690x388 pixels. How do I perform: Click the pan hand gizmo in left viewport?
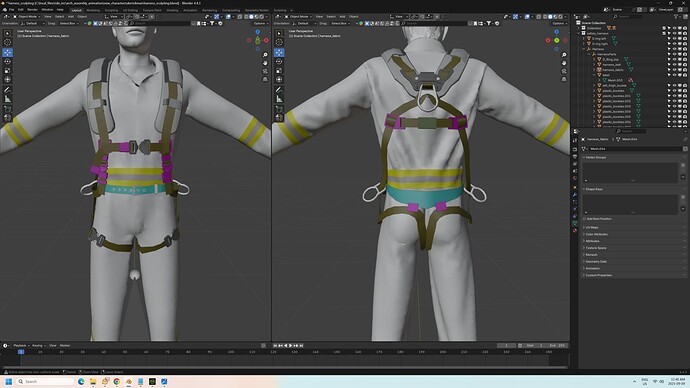265,63
